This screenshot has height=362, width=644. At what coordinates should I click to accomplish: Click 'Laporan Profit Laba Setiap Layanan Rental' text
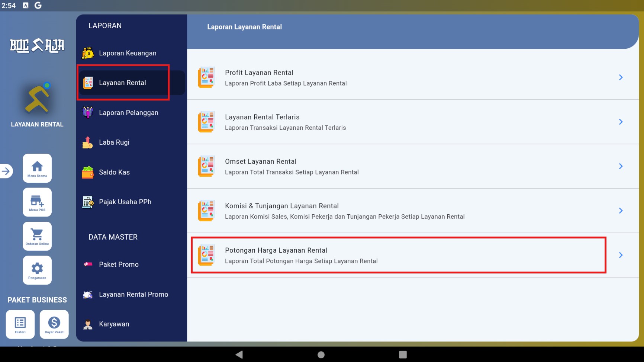pos(286,83)
